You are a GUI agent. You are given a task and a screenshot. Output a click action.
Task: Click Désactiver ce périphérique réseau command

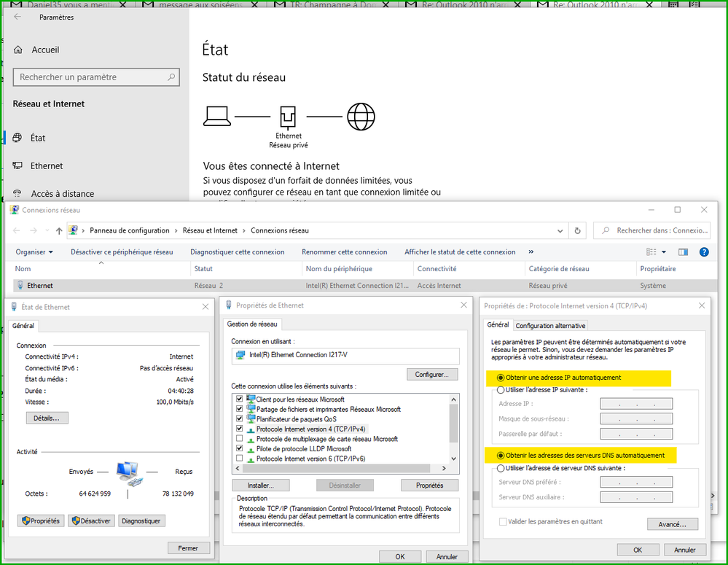122,252
